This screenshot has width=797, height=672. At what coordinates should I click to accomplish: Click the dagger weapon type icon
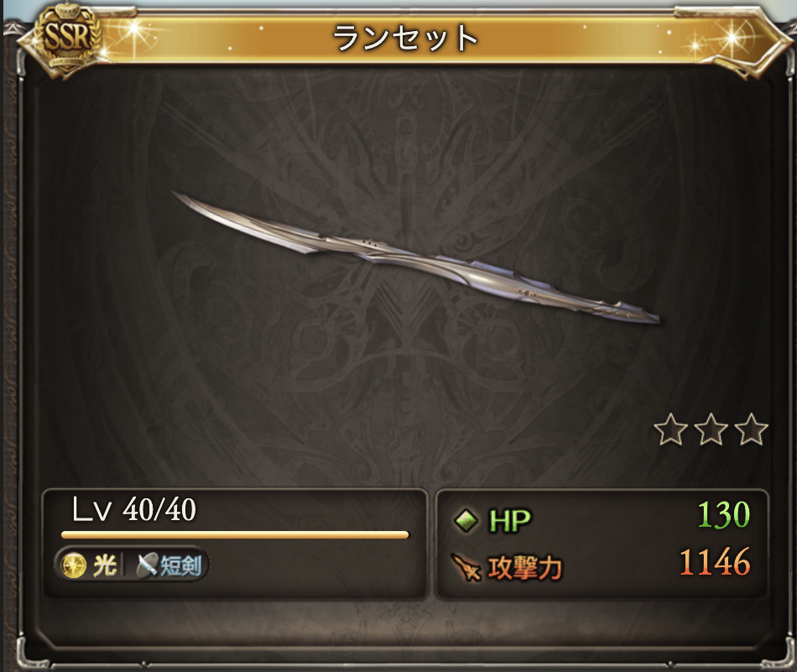147,565
